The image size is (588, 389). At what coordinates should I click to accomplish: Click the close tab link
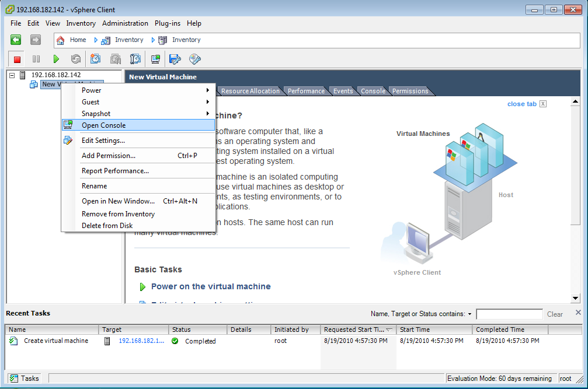click(x=522, y=104)
